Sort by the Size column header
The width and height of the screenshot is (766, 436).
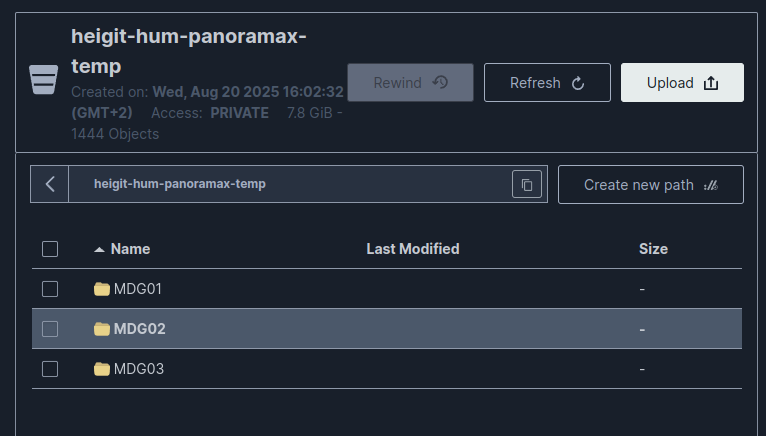coord(653,249)
